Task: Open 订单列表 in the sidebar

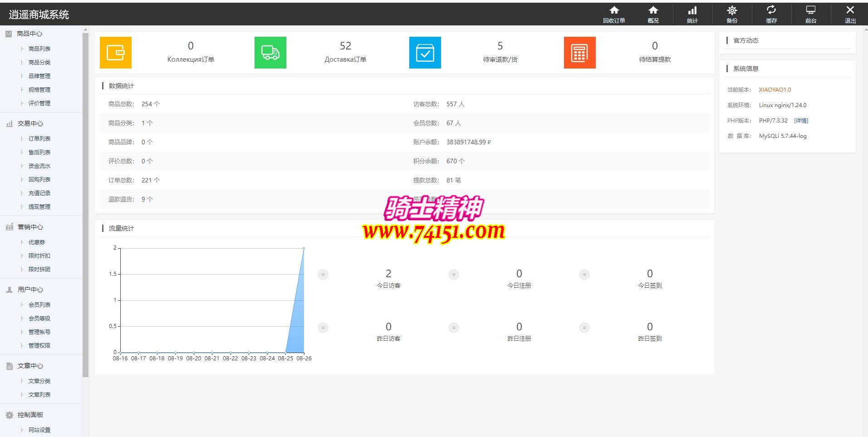Action: pyautogui.click(x=39, y=139)
